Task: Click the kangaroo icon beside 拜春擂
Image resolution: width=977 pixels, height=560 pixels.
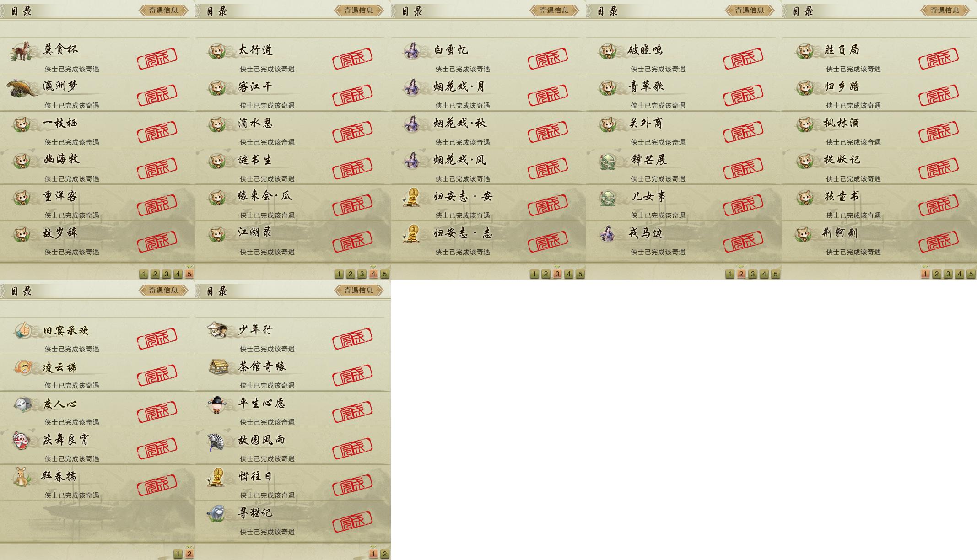Action: 21,476
